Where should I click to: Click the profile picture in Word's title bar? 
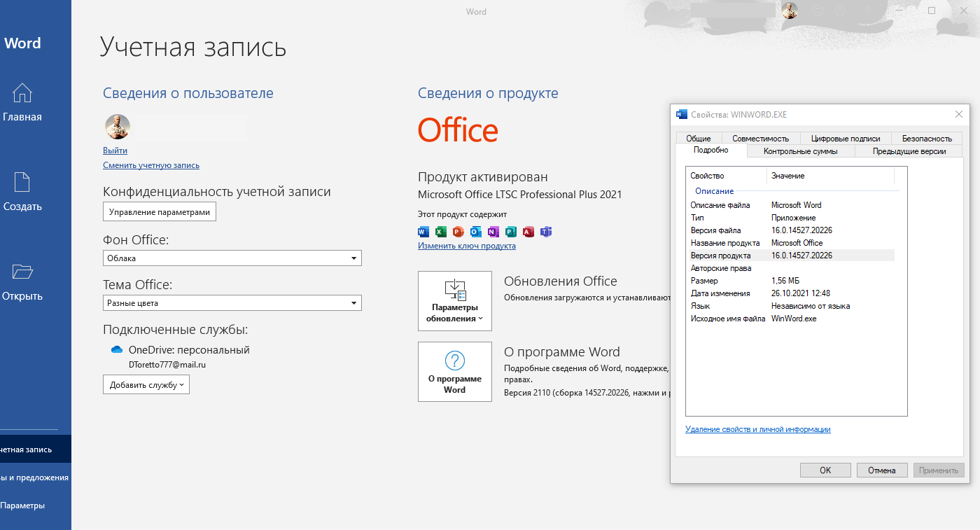(x=790, y=11)
